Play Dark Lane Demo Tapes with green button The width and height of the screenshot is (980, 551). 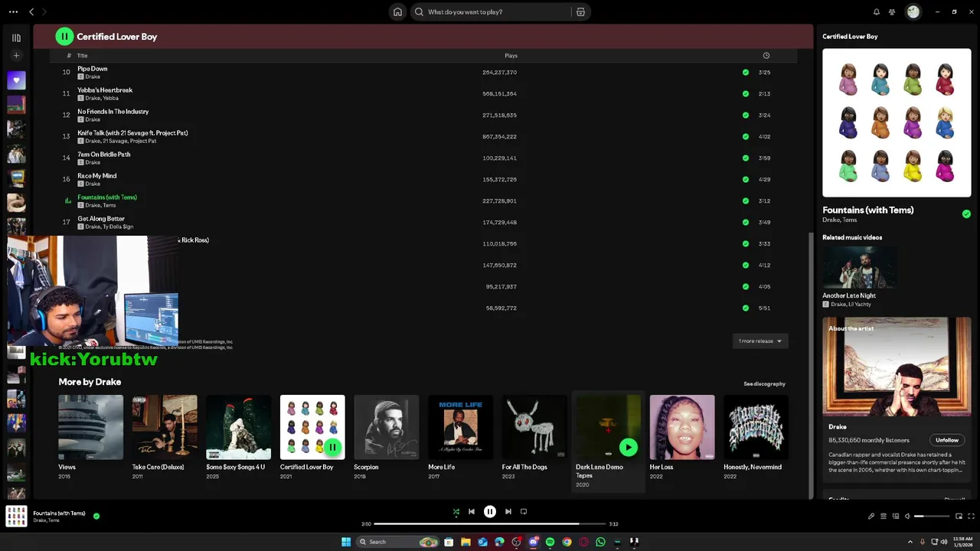[628, 447]
